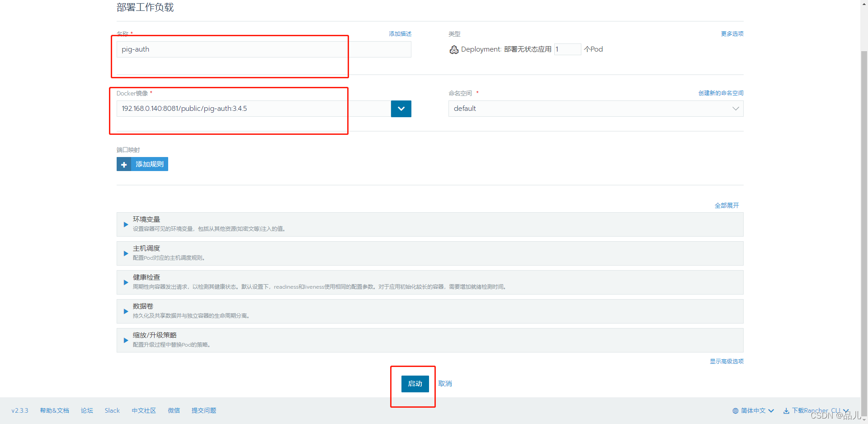This screenshot has width=868, height=424.
Task: Open the Docker image dropdown arrow
Action: point(401,109)
